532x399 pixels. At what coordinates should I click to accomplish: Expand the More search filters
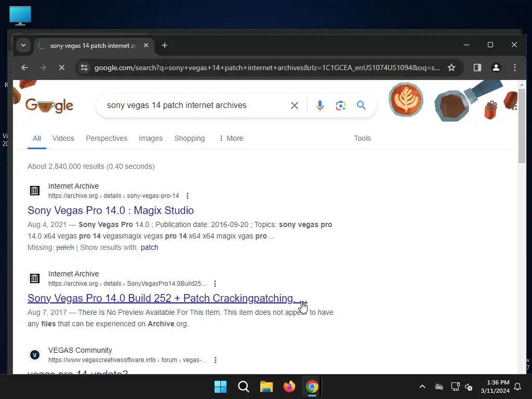[x=231, y=138]
